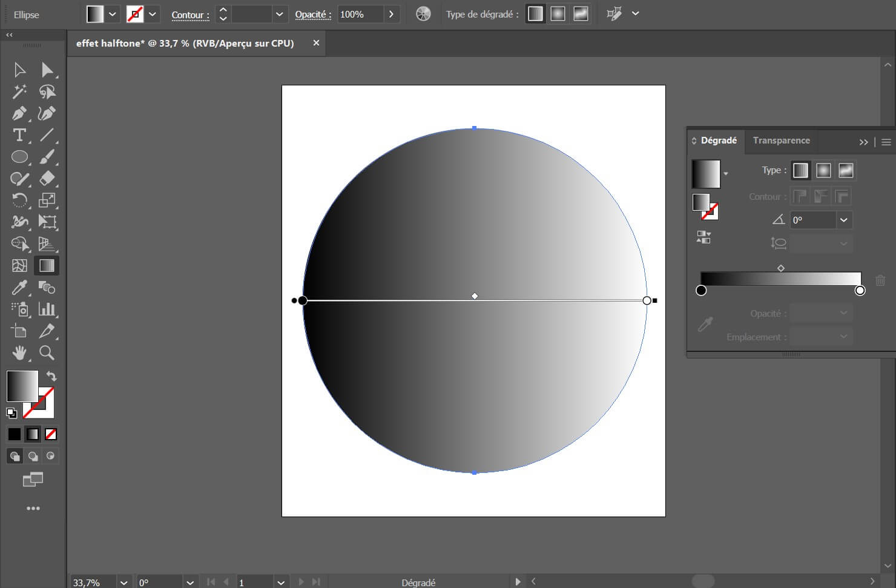Choose freeform gradient type in top bar
The image size is (896, 588).
(581, 14)
